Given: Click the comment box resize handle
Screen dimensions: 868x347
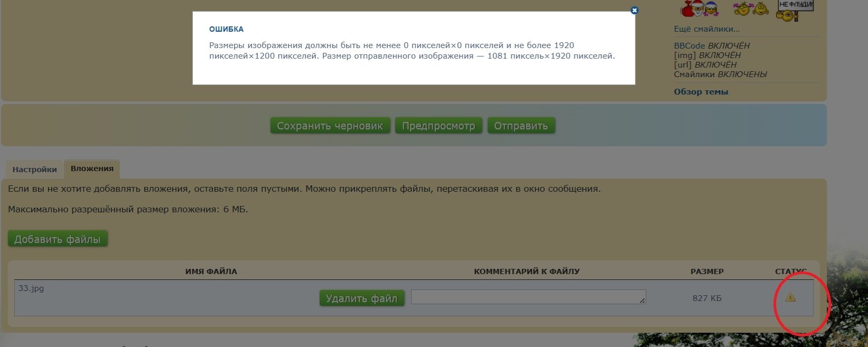Looking at the screenshot, I should coord(642,301).
